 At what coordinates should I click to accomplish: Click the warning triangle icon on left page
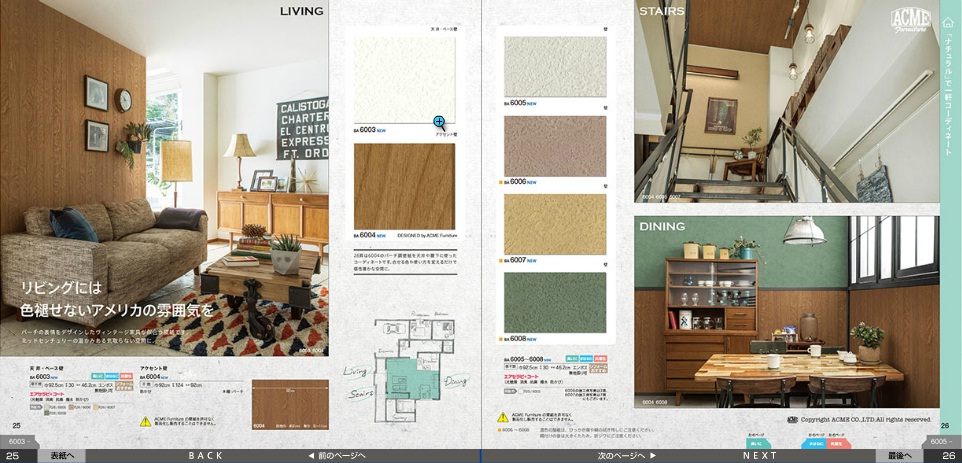tap(146, 422)
